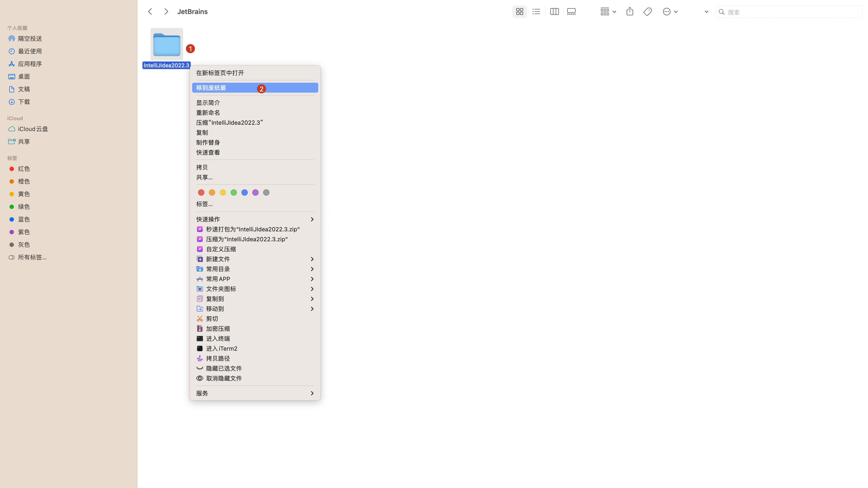Screen dimensions: 868x488
Task: Select the IntelliJIdea2022.3 folder icon
Action: pos(167,45)
